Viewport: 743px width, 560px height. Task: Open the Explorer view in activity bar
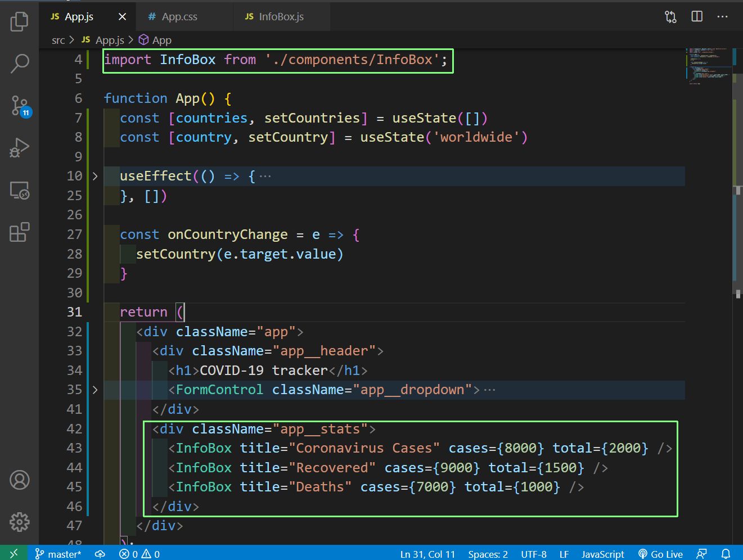pyautogui.click(x=20, y=21)
